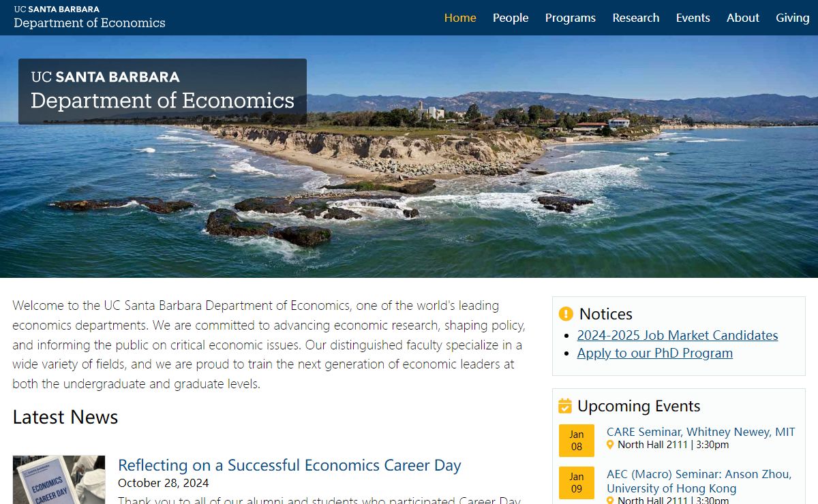
Task: Click the Upcoming Events calendar icon
Action: click(565, 406)
